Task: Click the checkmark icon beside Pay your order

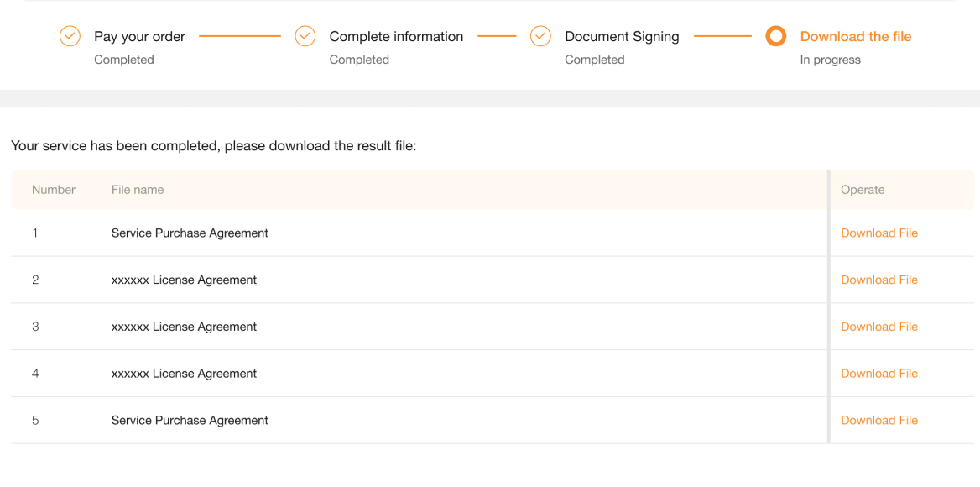Action: tap(70, 36)
